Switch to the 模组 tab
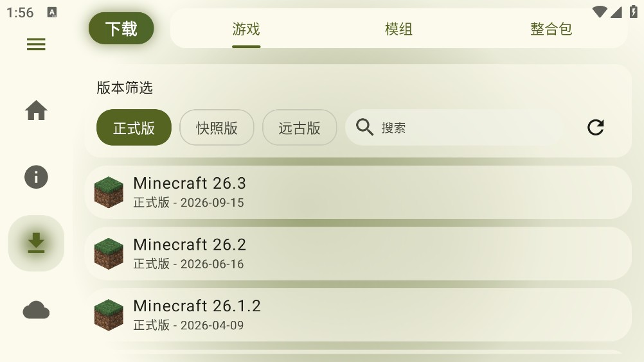The height and width of the screenshot is (362, 644). (x=398, y=29)
